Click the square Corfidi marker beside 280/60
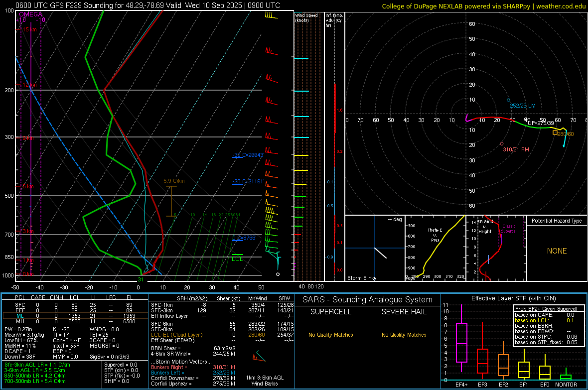588x390 pixels. [x=555, y=132]
